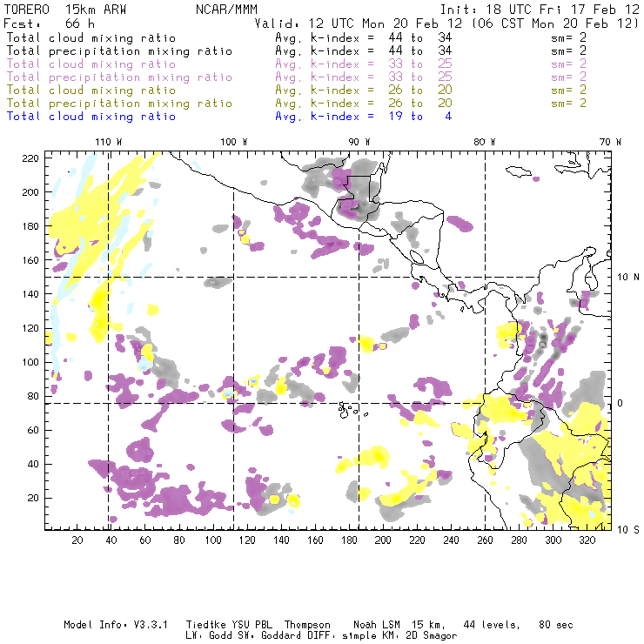Click 'sm= 2' in the olive precipitation row
This screenshot has height=644, width=644.
pos(568,104)
